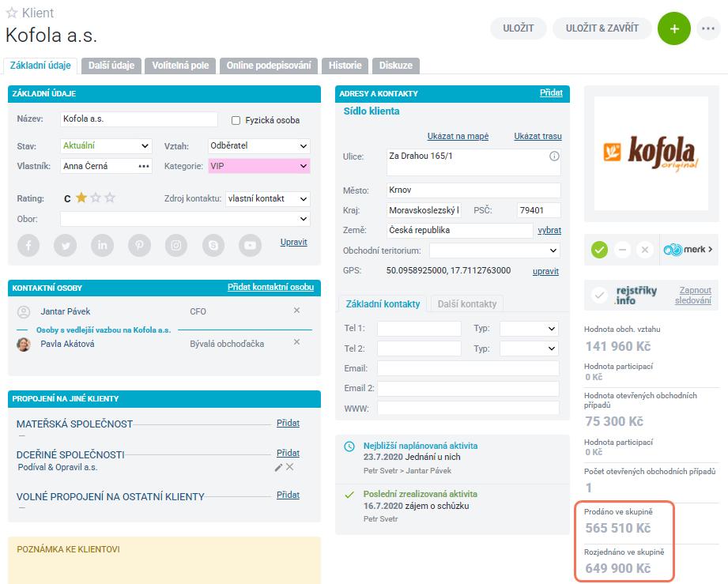Select the Základní kontakty tab
The width and height of the screenshot is (728, 584).
click(x=383, y=304)
